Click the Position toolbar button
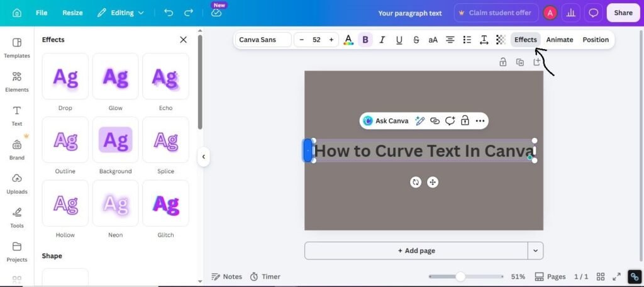This screenshot has height=287, width=644. (x=596, y=40)
